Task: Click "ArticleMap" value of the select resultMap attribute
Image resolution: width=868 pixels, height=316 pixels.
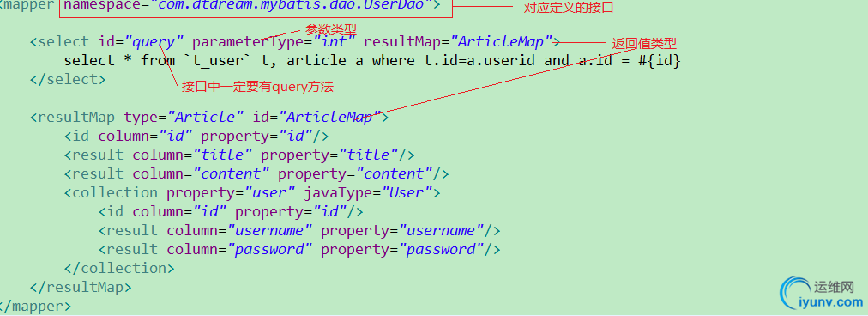Action: [x=502, y=41]
